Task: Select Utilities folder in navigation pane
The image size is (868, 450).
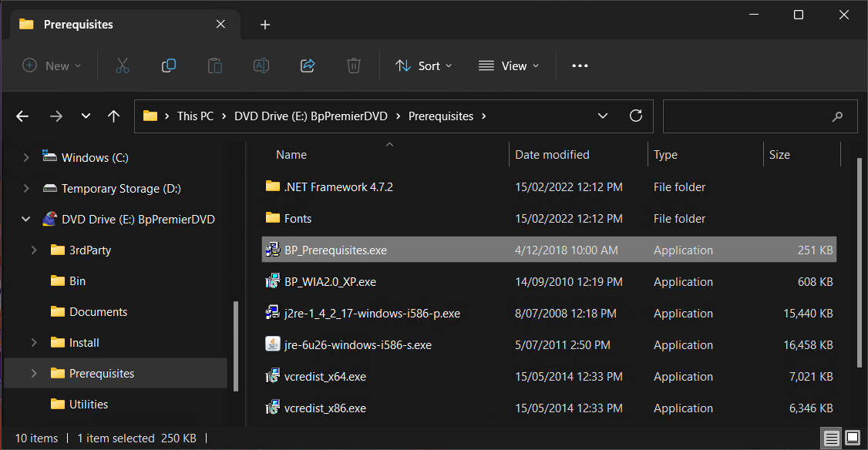Action: (x=88, y=404)
